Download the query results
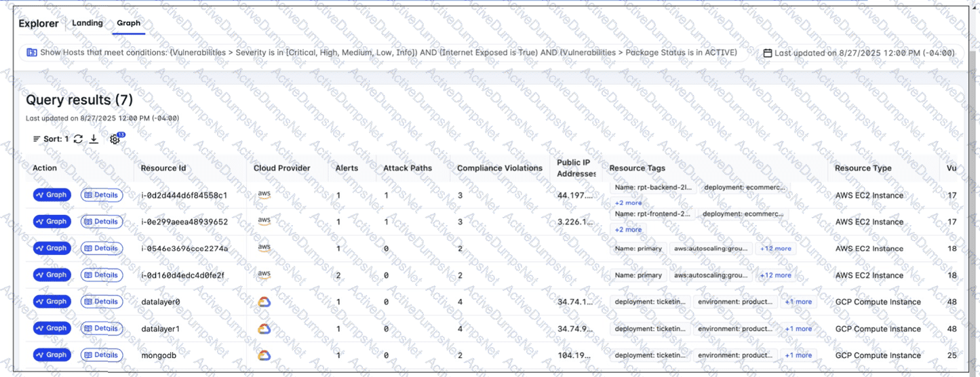 [94, 139]
